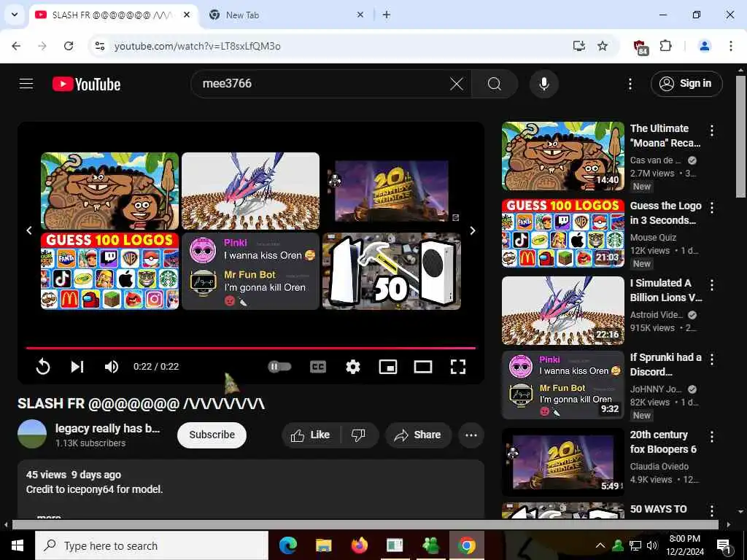Viewport: 747px width, 560px height.
Task: Share the video
Action: click(x=418, y=435)
